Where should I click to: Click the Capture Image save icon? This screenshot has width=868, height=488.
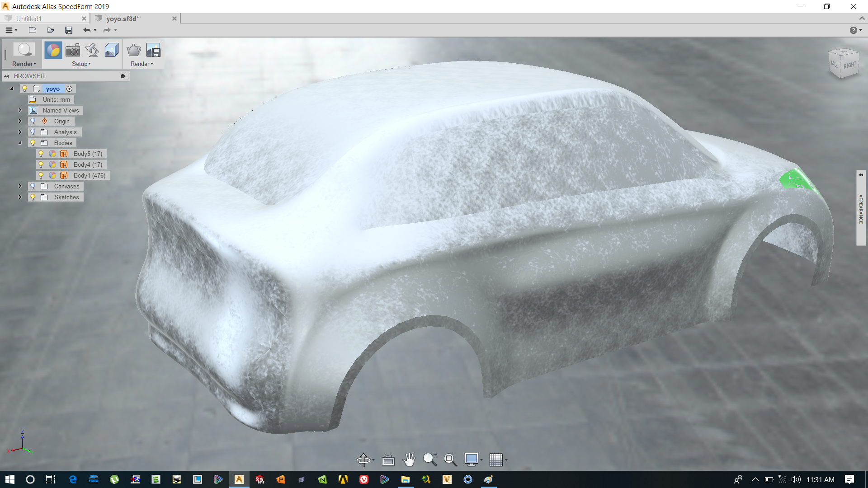(x=153, y=50)
